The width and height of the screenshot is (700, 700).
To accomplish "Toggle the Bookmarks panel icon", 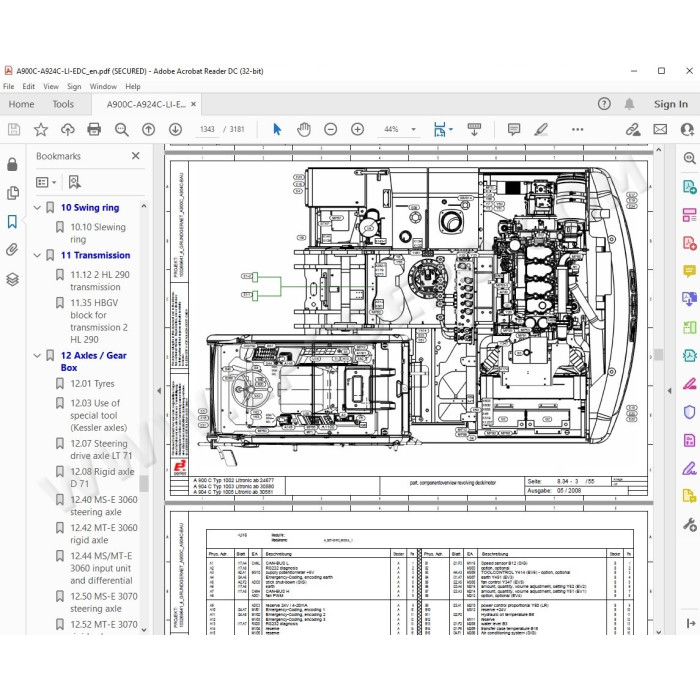I will click(x=12, y=221).
